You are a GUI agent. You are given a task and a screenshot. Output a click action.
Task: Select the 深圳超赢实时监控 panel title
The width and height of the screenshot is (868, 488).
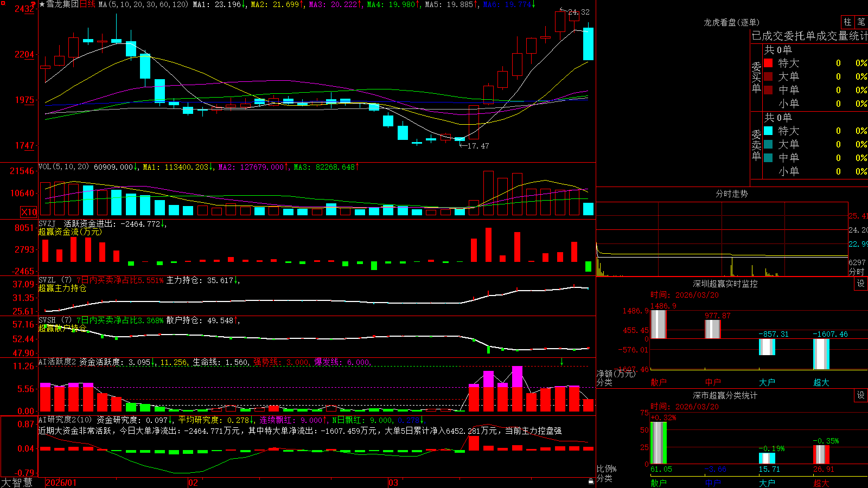point(725,284)
